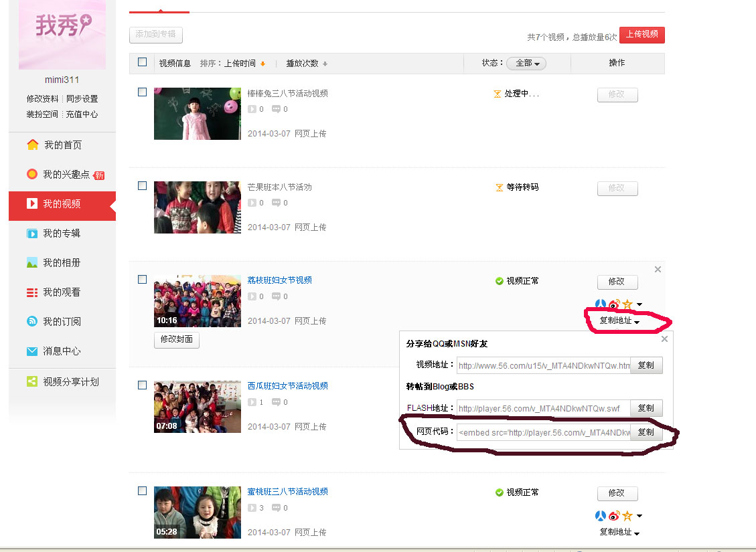The width and height of the screenshot is (756, 552).
Task: Click the home icon beside 我的首页
Action: [32, 145]
